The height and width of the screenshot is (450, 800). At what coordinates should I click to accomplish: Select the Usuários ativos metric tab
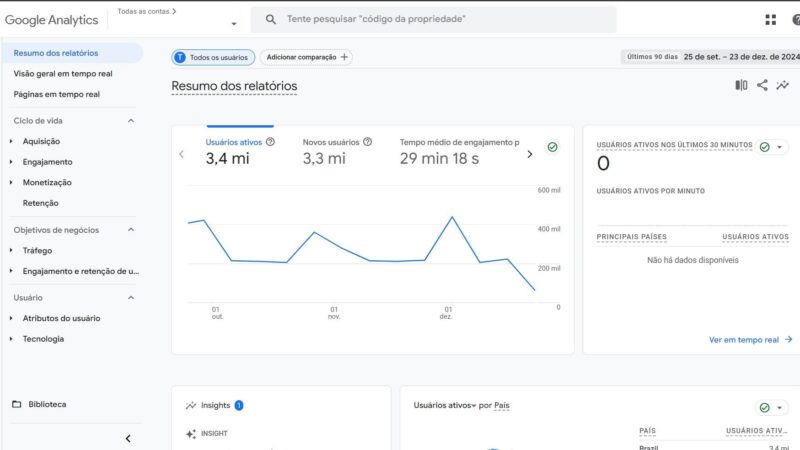click(240, 151)
